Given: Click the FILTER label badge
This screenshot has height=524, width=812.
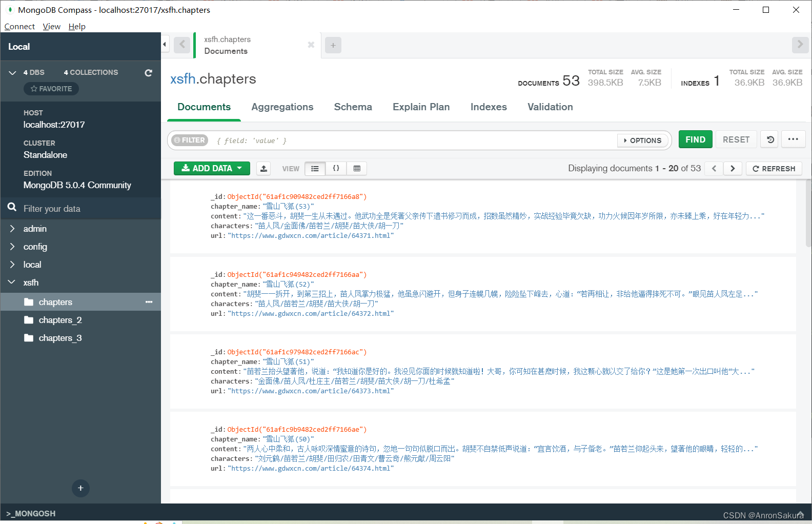Looking at the screenshot, I should coord(190,140).
